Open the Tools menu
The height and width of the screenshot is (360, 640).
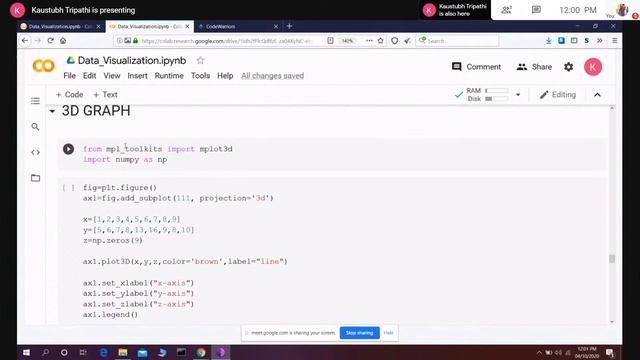[200, 76]
